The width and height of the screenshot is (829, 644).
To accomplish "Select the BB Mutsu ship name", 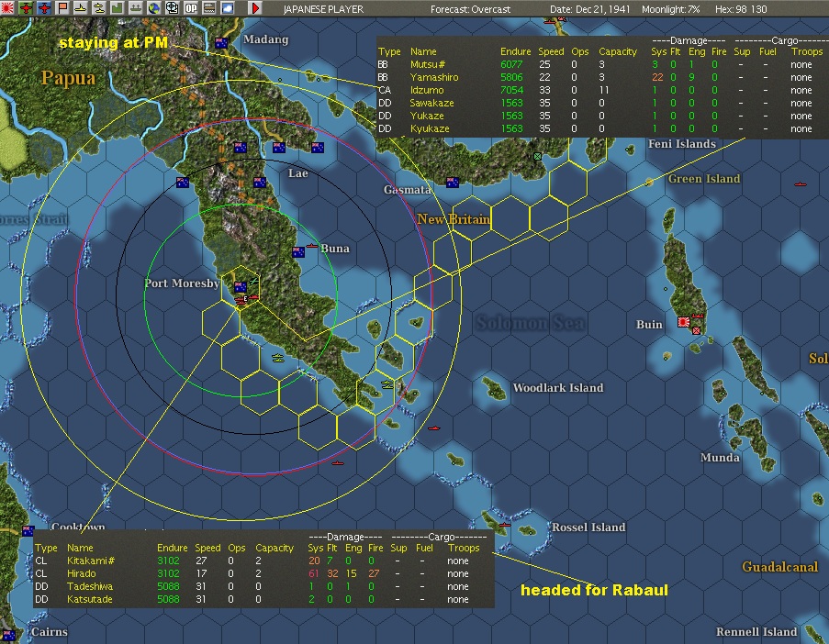I will (x=428, y=64).
